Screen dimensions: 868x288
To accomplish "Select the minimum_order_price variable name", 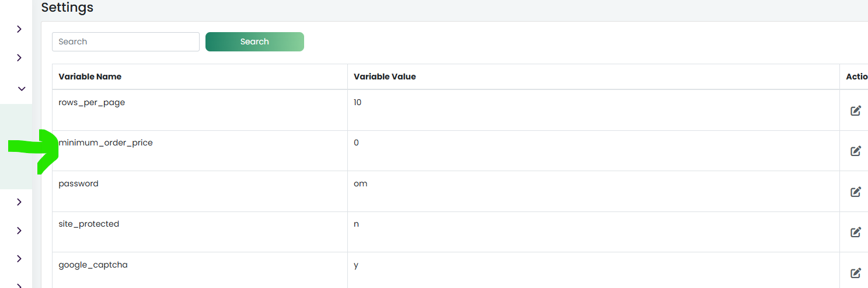I will coord(106,143).
